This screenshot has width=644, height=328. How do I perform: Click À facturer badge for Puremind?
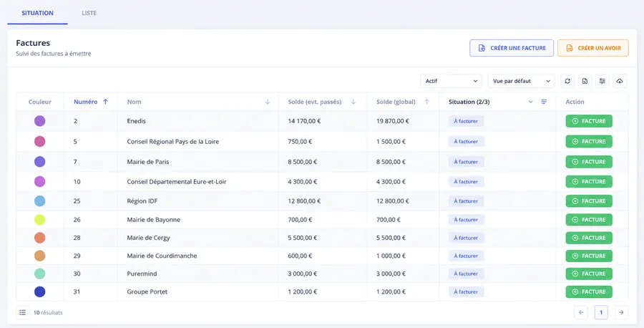(466, 274)
